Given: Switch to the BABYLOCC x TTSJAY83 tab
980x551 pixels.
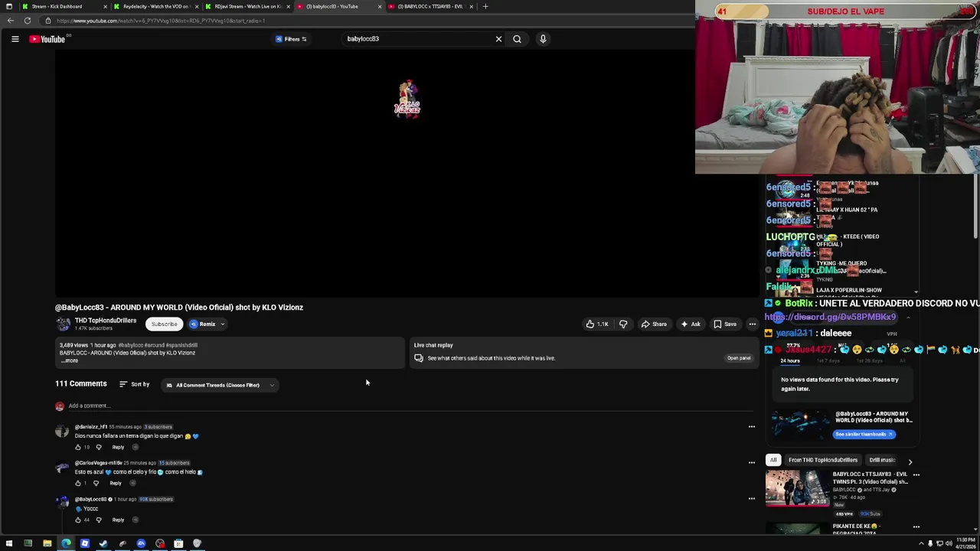Looking at the screenshot, I should 430,6.
